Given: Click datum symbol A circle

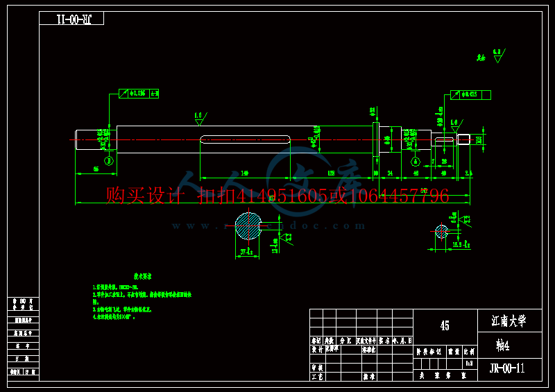Looking at the screenshot, I should [x=416, y=162].
